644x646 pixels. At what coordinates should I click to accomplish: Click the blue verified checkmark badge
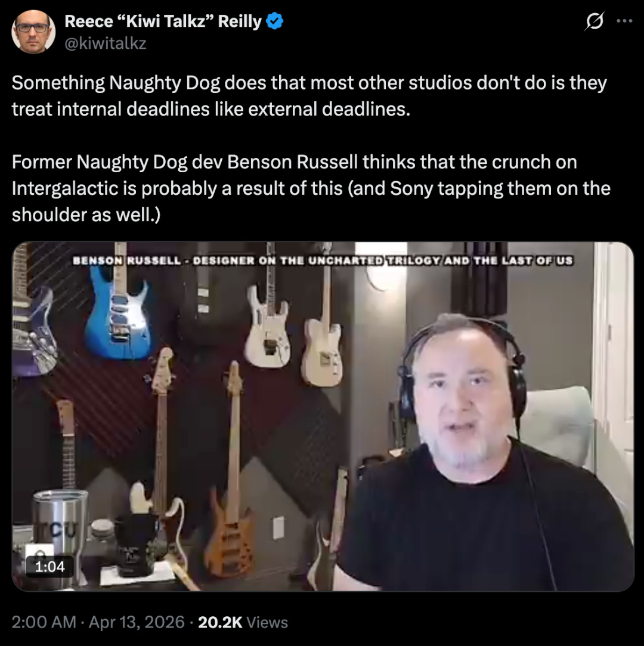click(274, 21)
